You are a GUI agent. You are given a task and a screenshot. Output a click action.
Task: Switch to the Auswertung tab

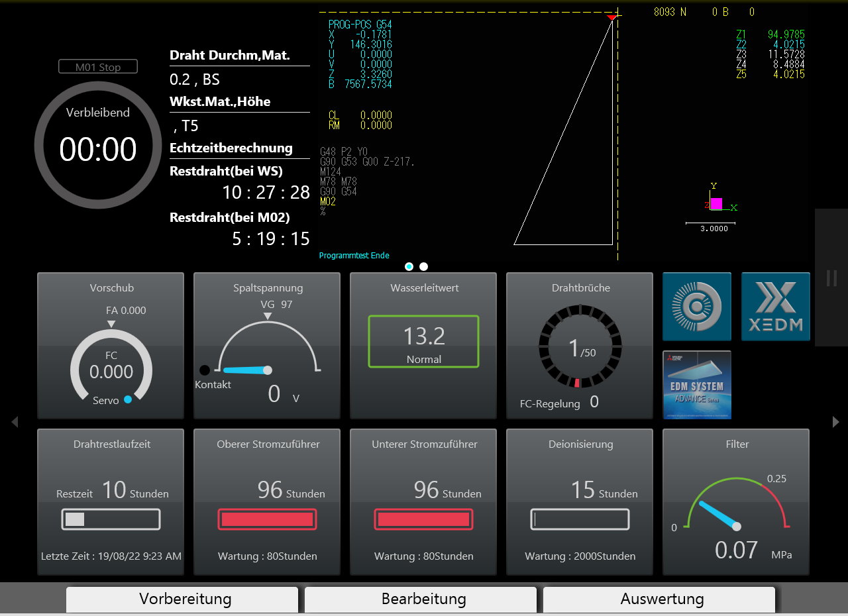point(659,599)
